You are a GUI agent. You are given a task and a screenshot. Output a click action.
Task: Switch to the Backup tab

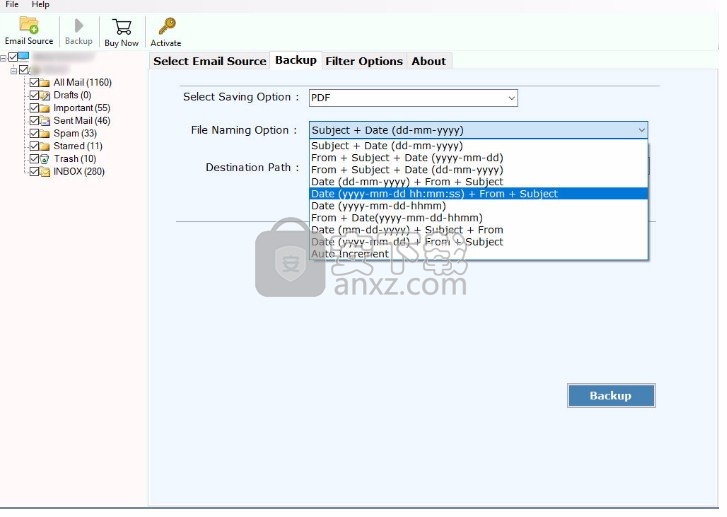click(296, 60)
